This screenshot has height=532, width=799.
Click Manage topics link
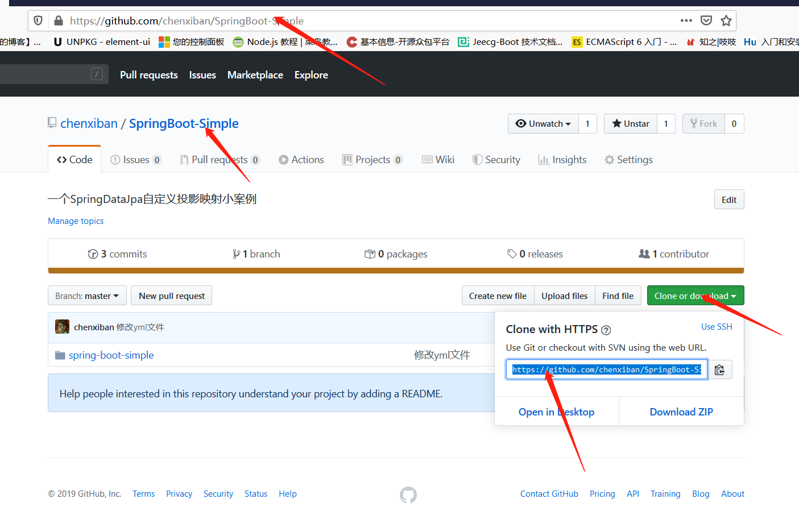click(x=76, y=221)
